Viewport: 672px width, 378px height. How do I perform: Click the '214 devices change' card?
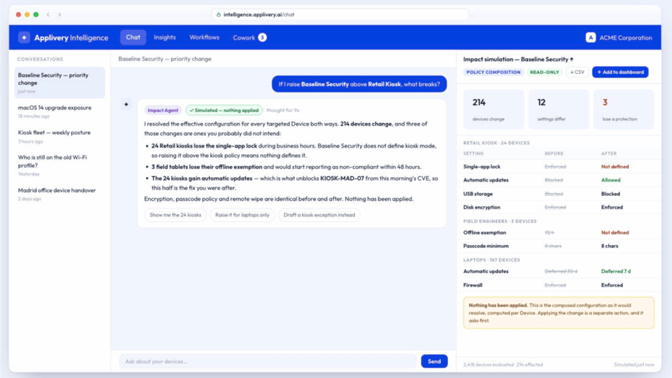493,109
